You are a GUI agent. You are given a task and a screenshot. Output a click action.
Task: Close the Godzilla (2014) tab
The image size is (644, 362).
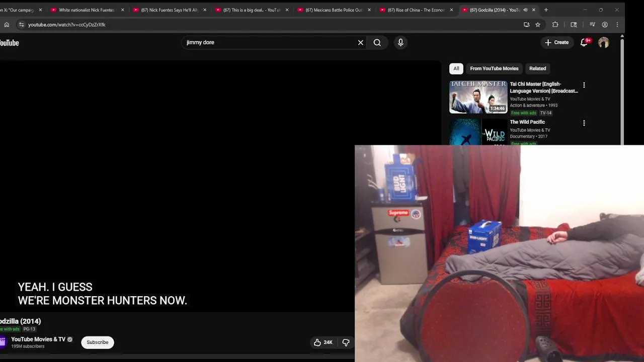(534, 10)
